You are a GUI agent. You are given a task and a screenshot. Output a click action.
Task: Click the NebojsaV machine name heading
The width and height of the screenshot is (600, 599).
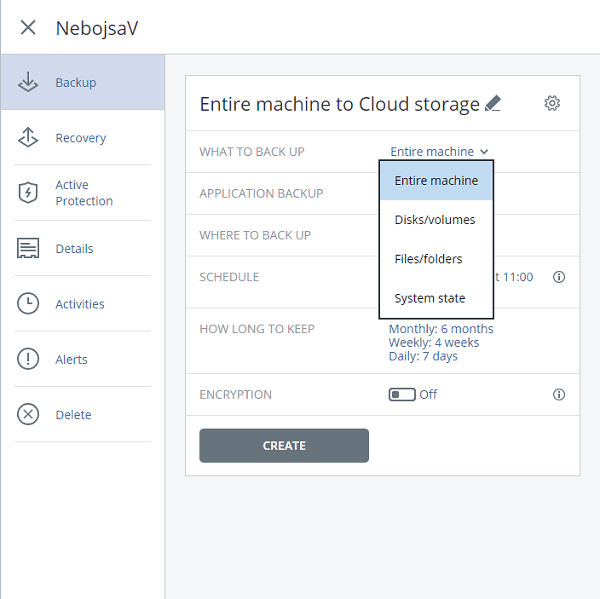click(97, 28)
